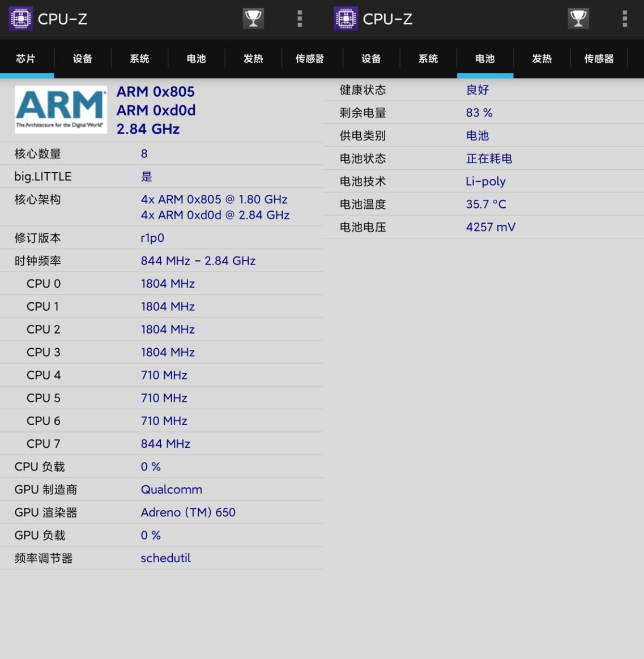Click '844 MHz – 2.84 GHz' clock range
The width and height of the screenshot is (644, 659).
click(198, 261)
